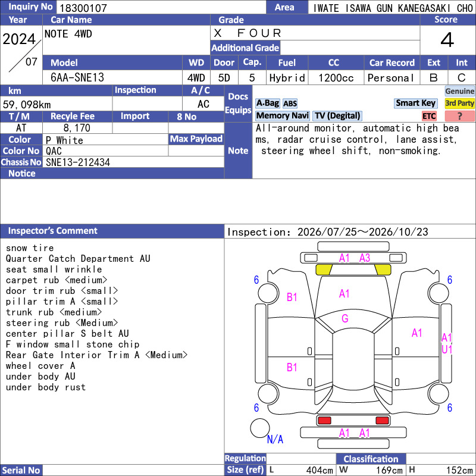This screenshot has height=476, width=476.
Task: Click the A-Bag equipment badge
Action: click(267, 103)
